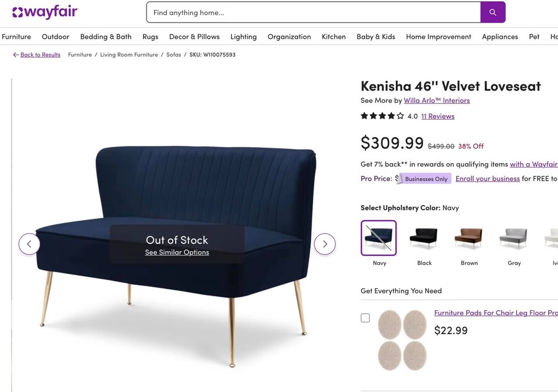This screenshot has height=392, width=558.
Task: Open the 11 Reviews link
Action: click(438, 116)
